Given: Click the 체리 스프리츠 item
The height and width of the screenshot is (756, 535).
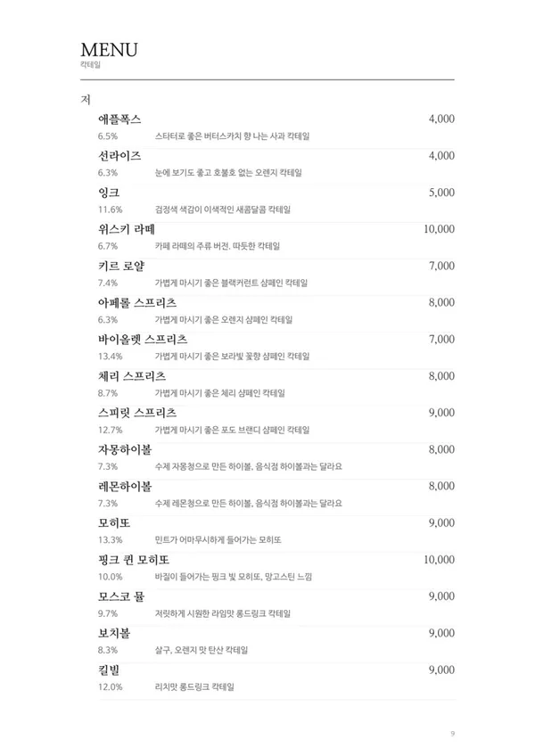Looking at the screenshot, I should point(132,376).
